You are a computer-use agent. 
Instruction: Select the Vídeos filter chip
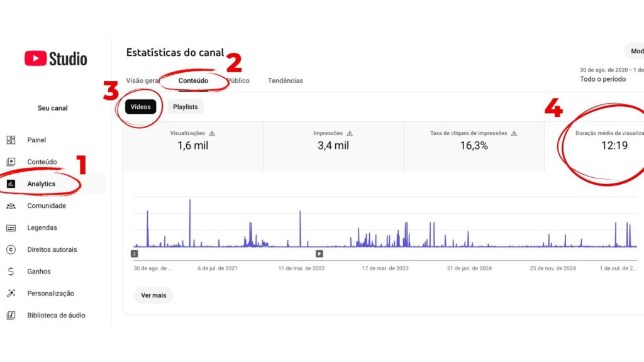click(140, 107)
